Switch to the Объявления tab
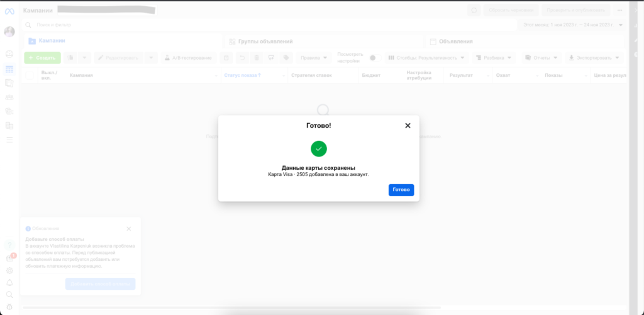Image resolution: width=644 pixels, height=315 pixels. click(x=525, y=41)
